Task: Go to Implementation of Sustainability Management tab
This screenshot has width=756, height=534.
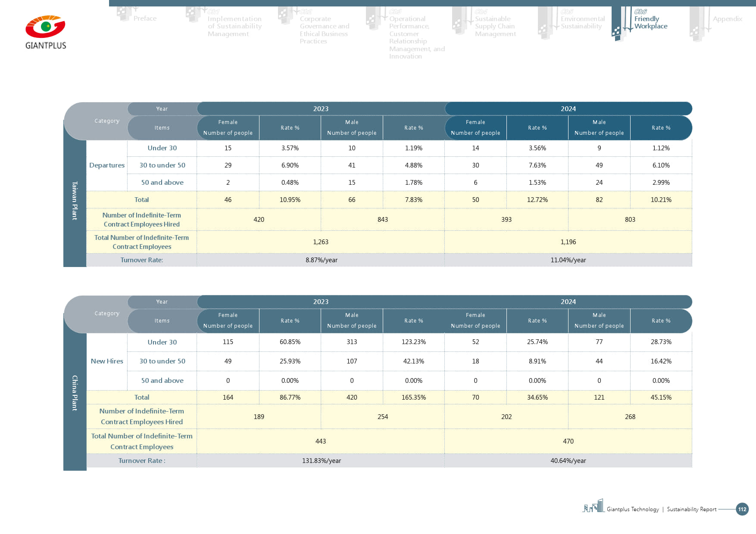Action: pyautogui.click(x=234, y=26)
